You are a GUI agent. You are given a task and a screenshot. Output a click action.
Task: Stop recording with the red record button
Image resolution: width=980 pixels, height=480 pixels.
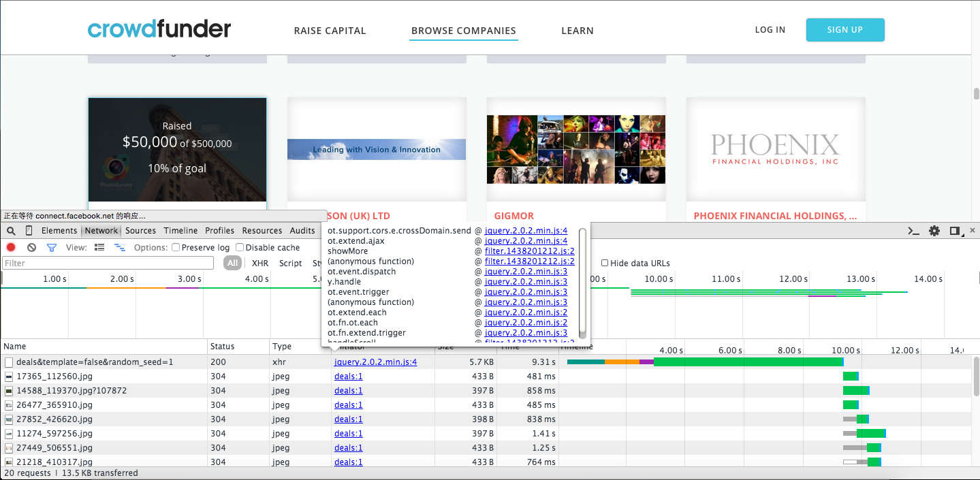[x=11, y=247]
